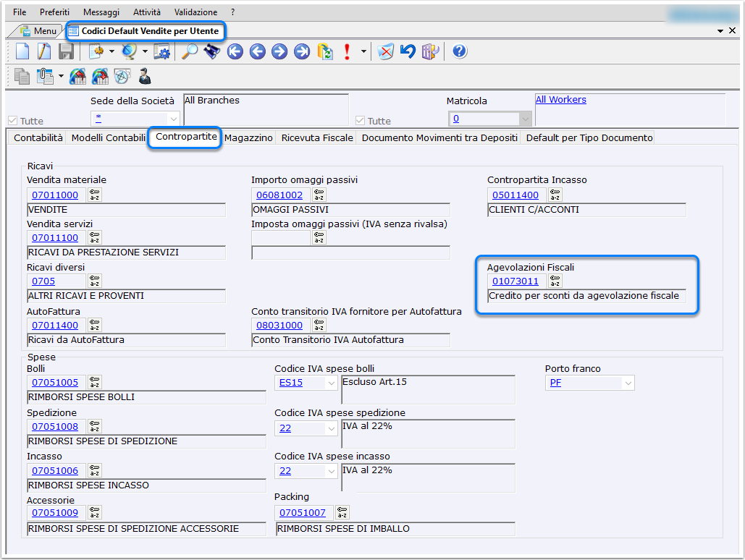The height and width of the screenshot is (560, 745).
Task: Expand Codice IVA spese spedizione dropdown
Action: [331, 428]
